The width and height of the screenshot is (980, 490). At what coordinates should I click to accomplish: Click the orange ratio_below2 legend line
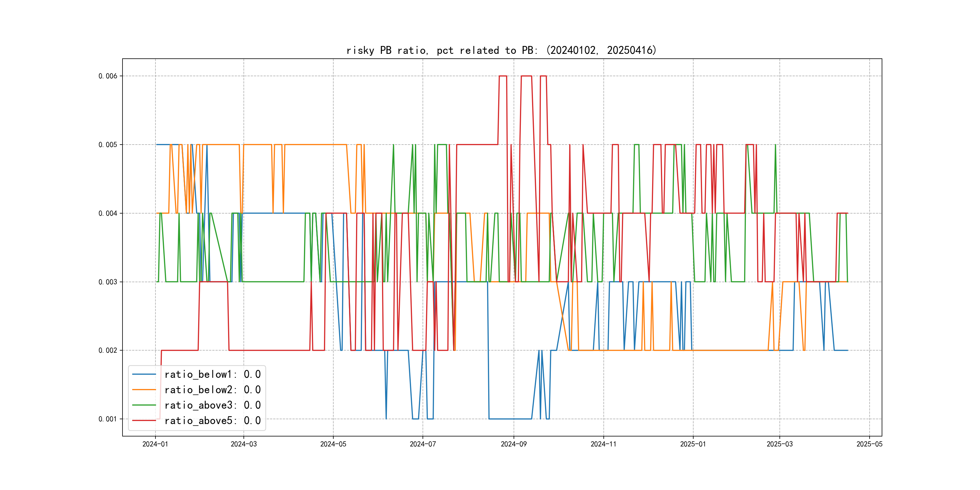click(x=144, y=390)
